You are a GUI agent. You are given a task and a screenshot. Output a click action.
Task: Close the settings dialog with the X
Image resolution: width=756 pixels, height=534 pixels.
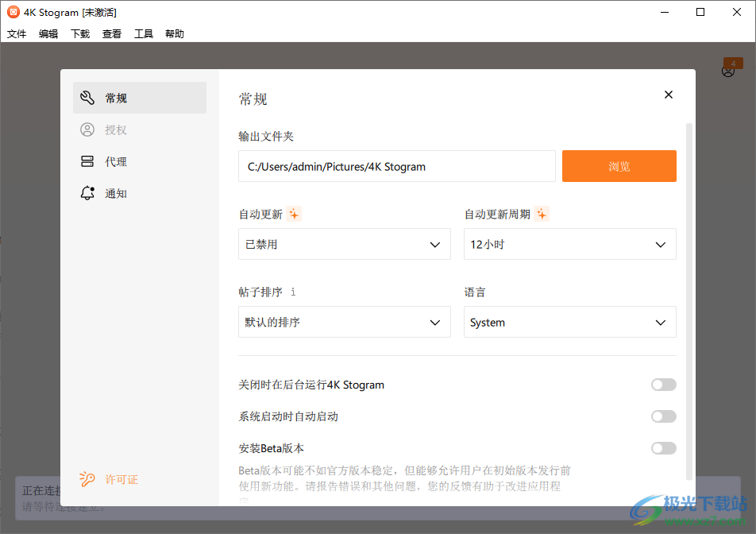(669, 95)
